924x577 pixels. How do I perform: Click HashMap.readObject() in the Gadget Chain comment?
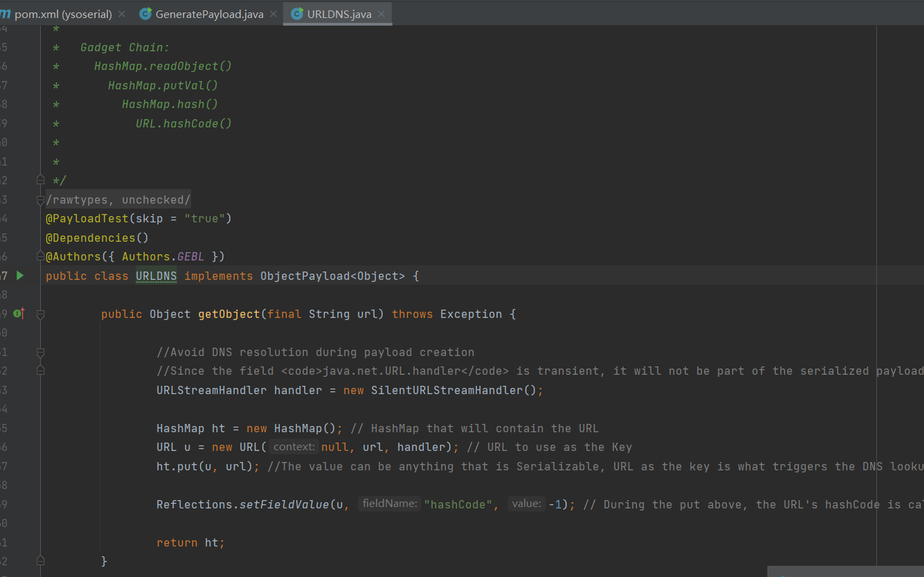tap(163, 66)
